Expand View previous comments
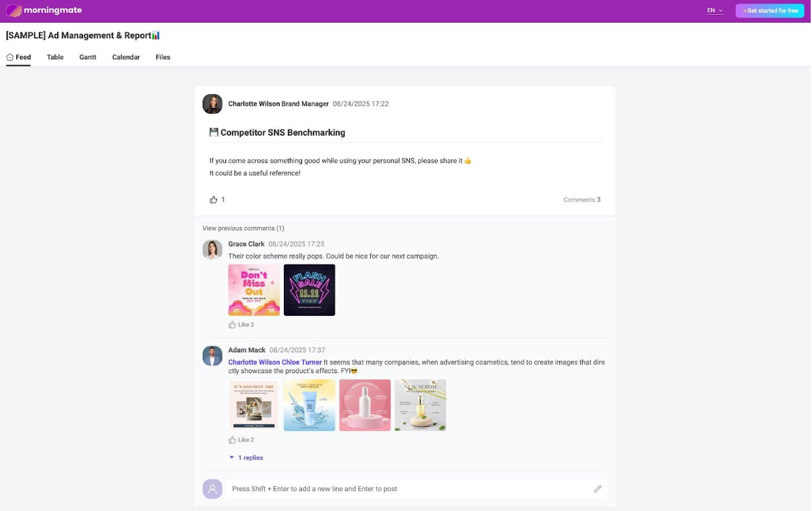812x511 pixels. tap(242, 228)
